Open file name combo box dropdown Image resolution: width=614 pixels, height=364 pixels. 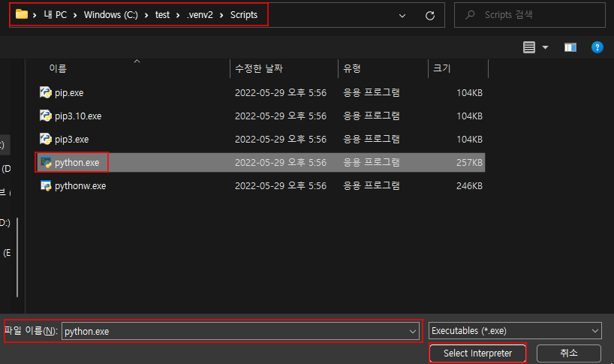tap(413, 332)
